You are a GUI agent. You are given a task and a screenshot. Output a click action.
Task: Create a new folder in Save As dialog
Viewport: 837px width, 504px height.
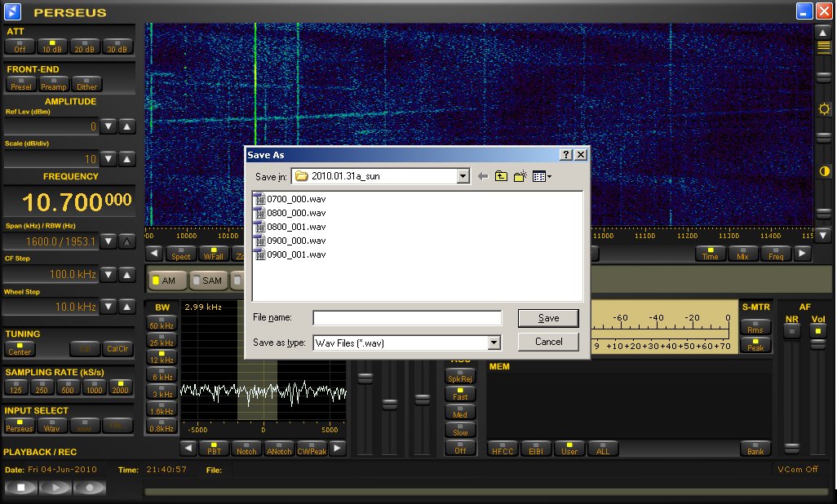(520, 176)
